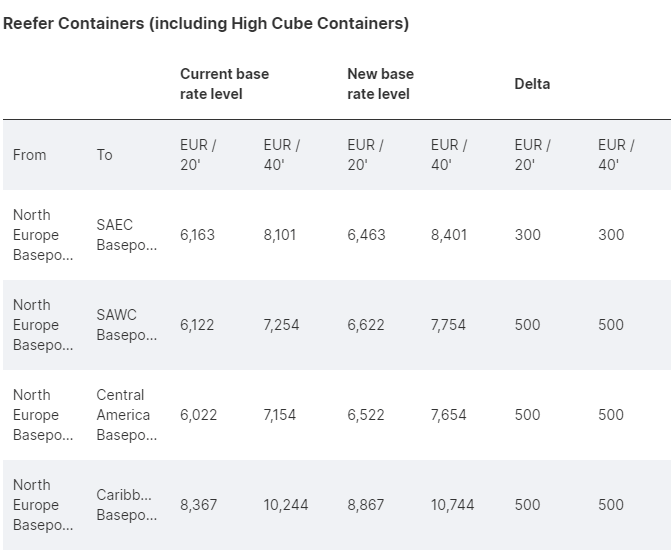Screen dimensions: 671x551
Task: Select the truncated Caribb... destination cell
Action: point(126,505)
